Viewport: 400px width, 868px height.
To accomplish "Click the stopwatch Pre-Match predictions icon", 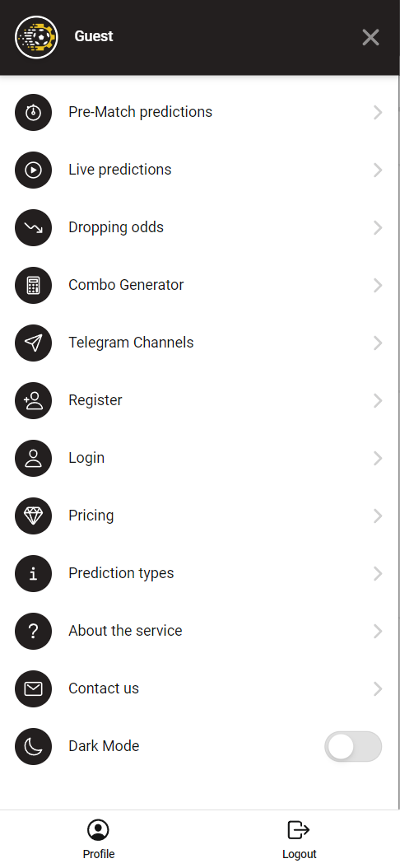I will (x=33, y=112).
